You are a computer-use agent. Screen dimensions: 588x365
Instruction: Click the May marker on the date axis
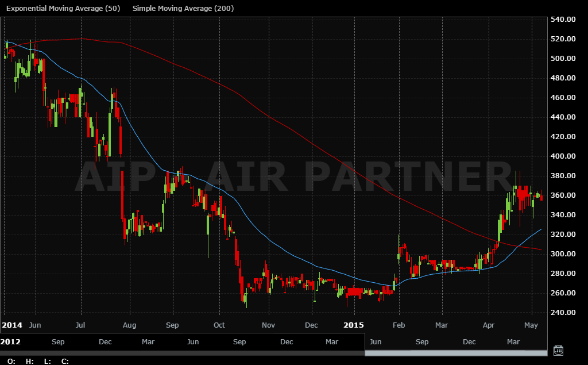click(x=532, y=325)
